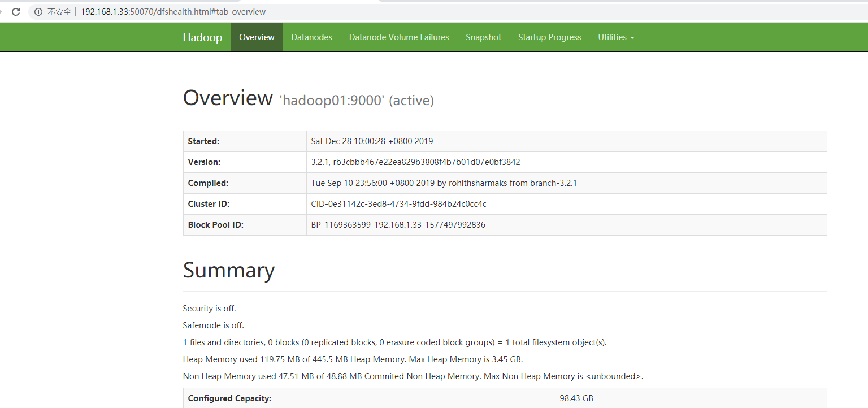Click the Cluster ID value cell

point(398,204)
